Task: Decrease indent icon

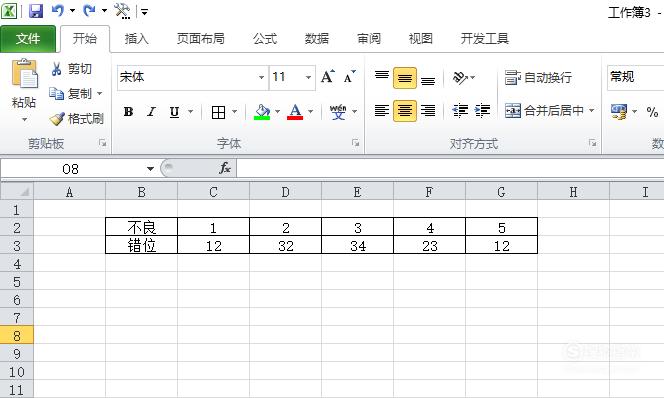Action: (460, 111)
